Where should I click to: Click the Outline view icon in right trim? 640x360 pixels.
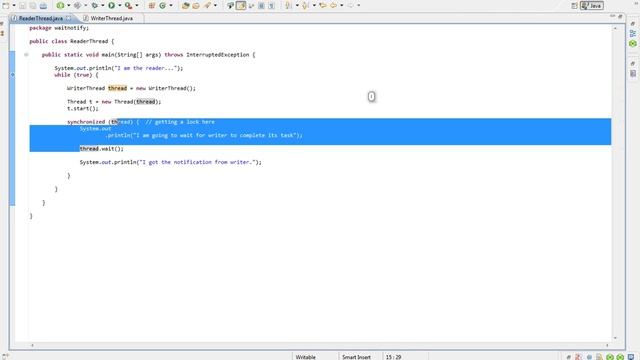pyautogui.click(x=633, y=33)
